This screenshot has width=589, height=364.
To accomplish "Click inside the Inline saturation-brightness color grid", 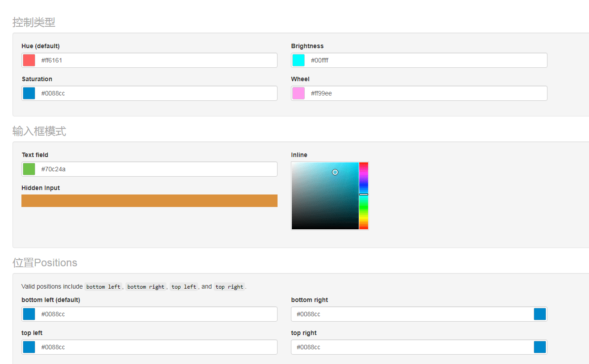I will pos(325,196).
